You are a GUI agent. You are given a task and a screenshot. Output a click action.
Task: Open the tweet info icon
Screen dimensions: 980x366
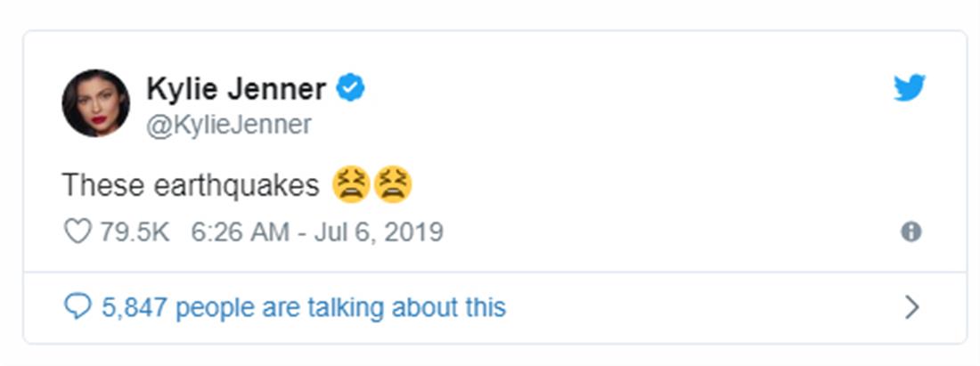(911, 232)
